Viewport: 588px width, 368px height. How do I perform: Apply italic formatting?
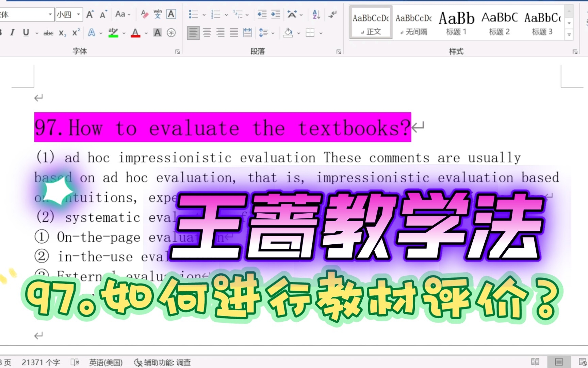(12, 33)
